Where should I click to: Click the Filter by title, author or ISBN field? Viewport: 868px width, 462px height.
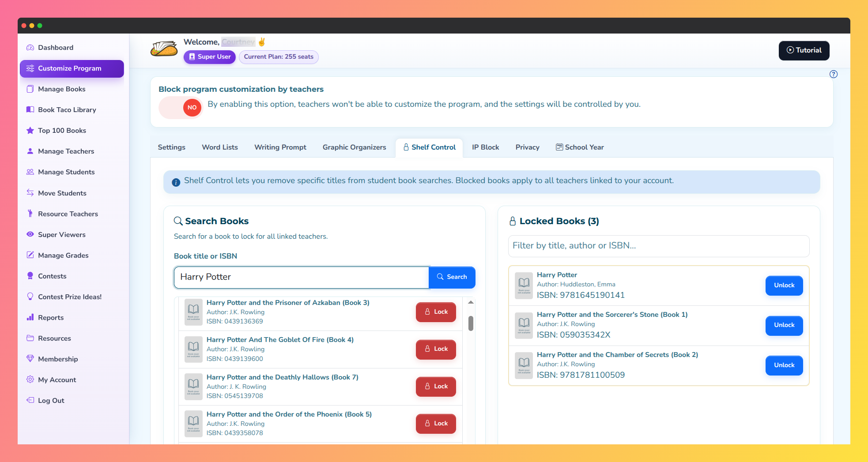click(x=659, y=246)
